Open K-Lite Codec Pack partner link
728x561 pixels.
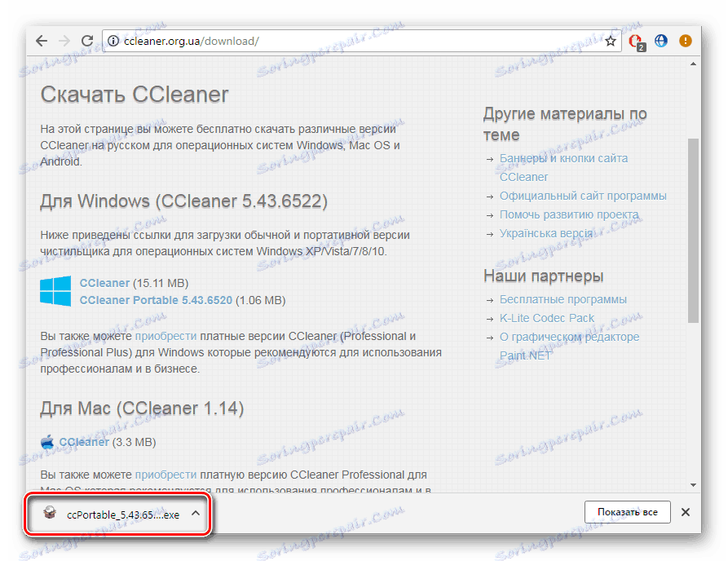click(x=547, y=318)
